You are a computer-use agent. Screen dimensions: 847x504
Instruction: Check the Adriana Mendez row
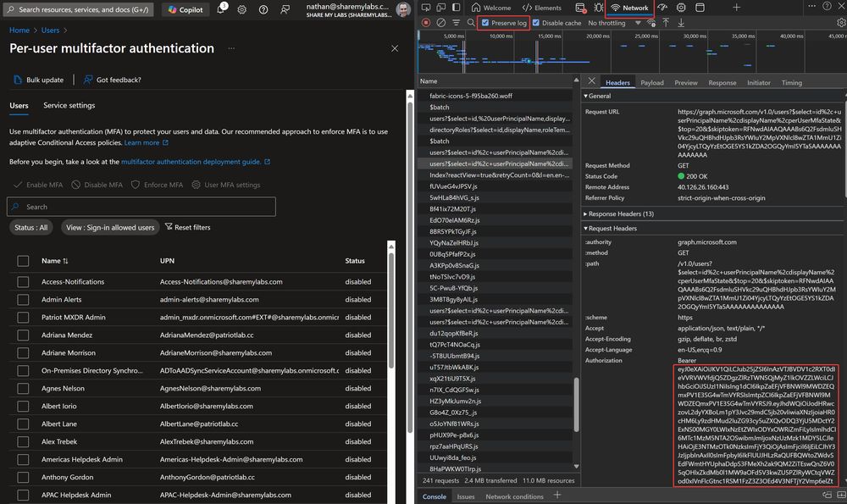click(23, 335)
